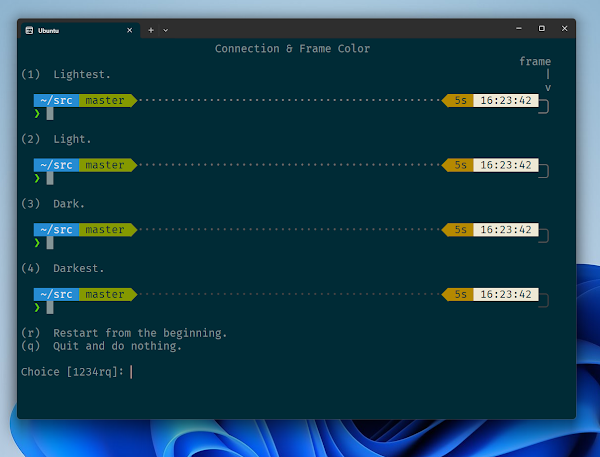Screen dimensions: 600x457
Task: Click the Ubuntu tab terminal icon
Action: click(x=29, y=30)
